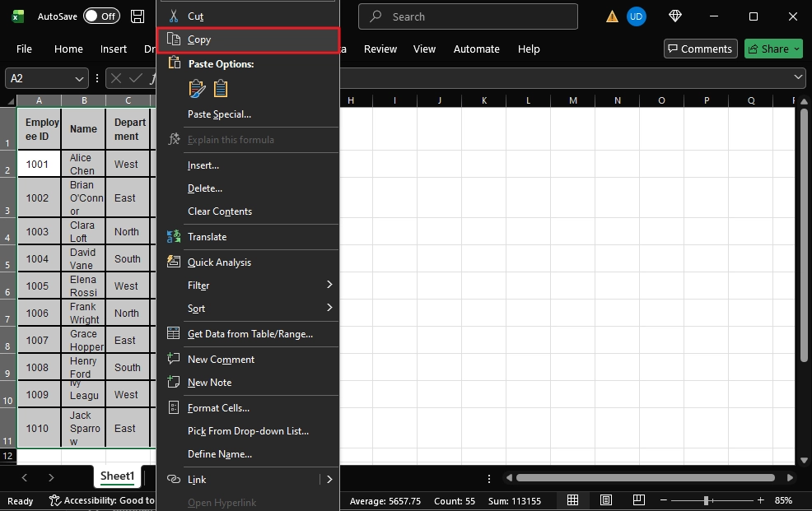Select Page Break Preview view icon

[x=637, y=500]
